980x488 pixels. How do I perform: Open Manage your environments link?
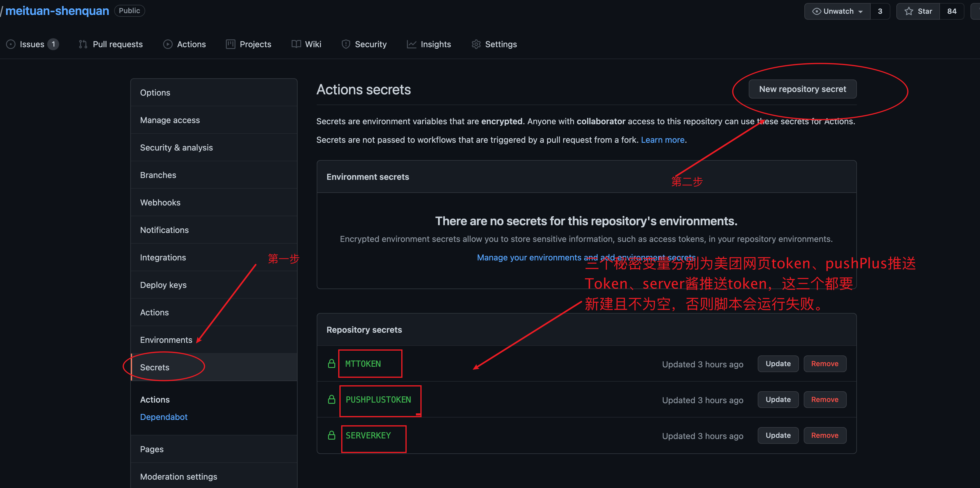coord(586,257)
